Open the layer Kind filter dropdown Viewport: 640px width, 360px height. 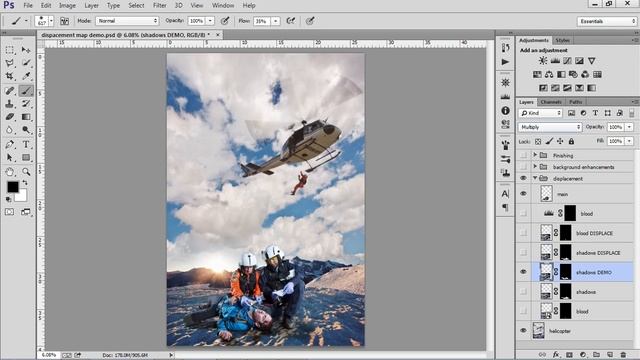click(540, 113)
